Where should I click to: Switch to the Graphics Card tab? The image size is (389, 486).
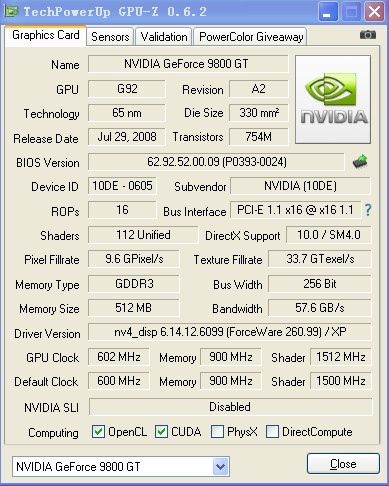(x=46, y=35)
